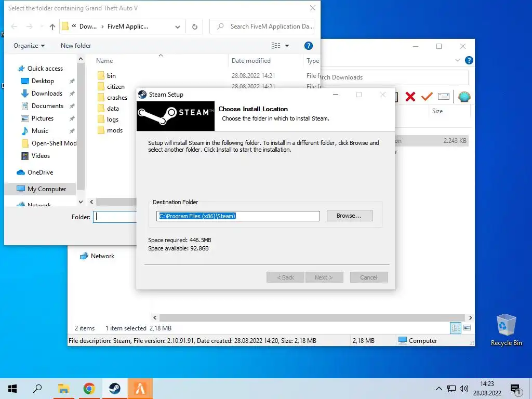The image size is (532, 399).
Task: Sort by the Name column header
Action: point(104,61)
